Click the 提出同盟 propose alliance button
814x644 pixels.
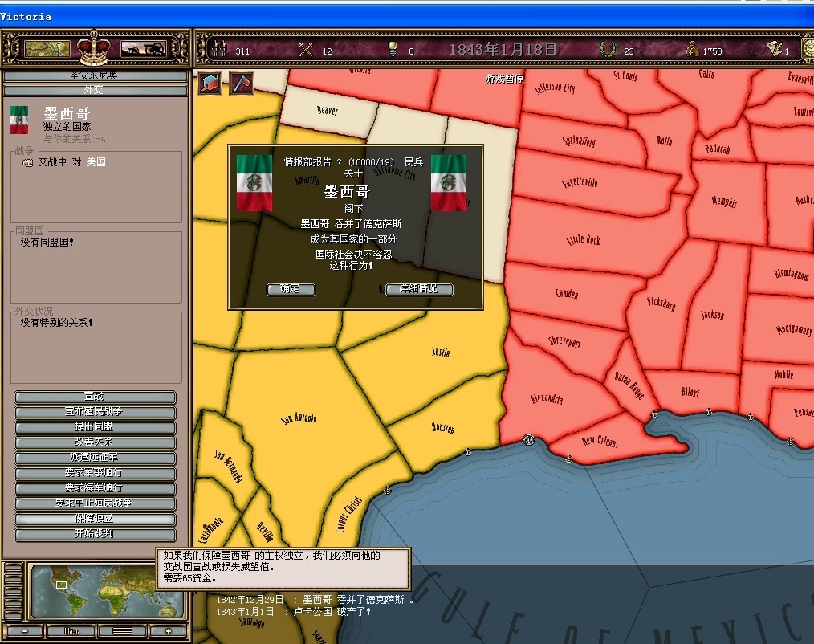pyautogui.click(x=95, y=427)
